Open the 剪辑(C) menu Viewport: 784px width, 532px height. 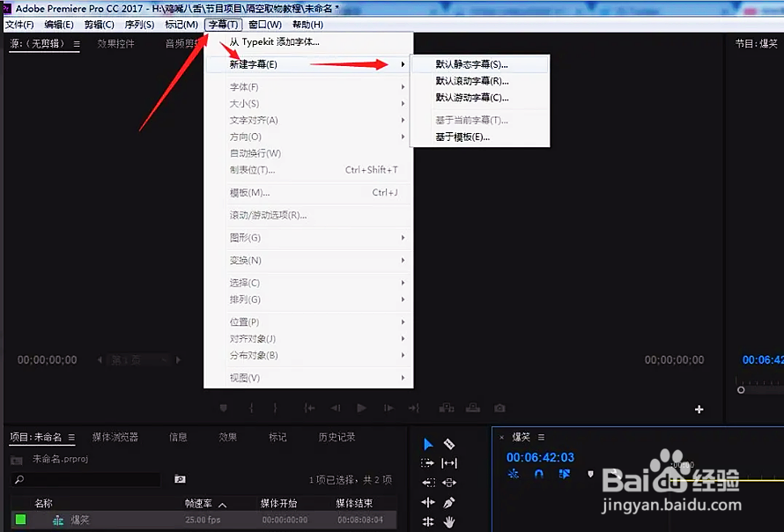pyautogui.click(x=99, y=25)
